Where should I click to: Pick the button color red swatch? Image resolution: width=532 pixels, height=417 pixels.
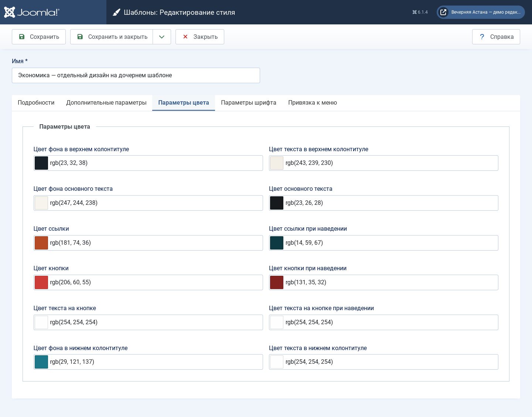click(41, 282)
